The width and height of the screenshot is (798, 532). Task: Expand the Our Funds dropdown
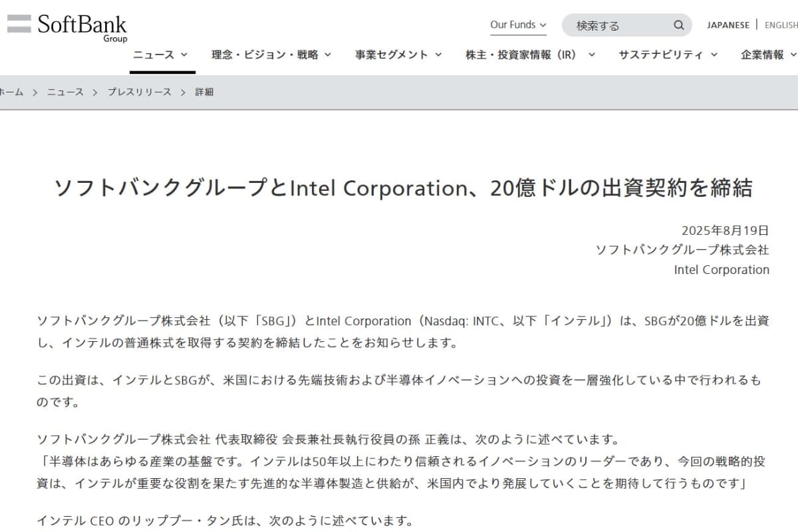(518, 25)
